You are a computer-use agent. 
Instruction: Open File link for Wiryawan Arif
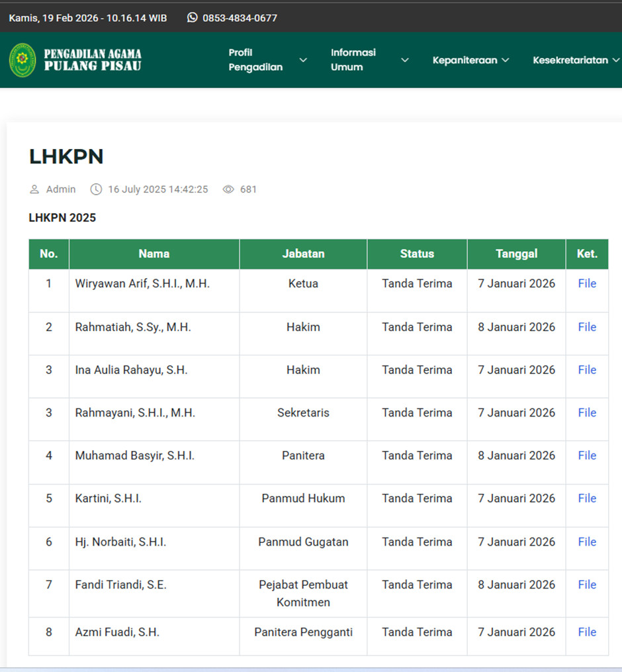click(x=587, y=283)
